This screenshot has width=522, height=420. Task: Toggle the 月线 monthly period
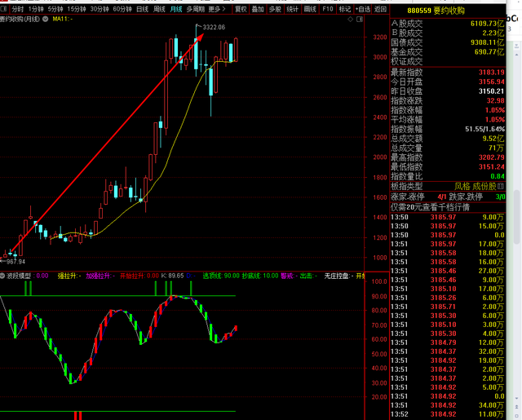(176, 9)
